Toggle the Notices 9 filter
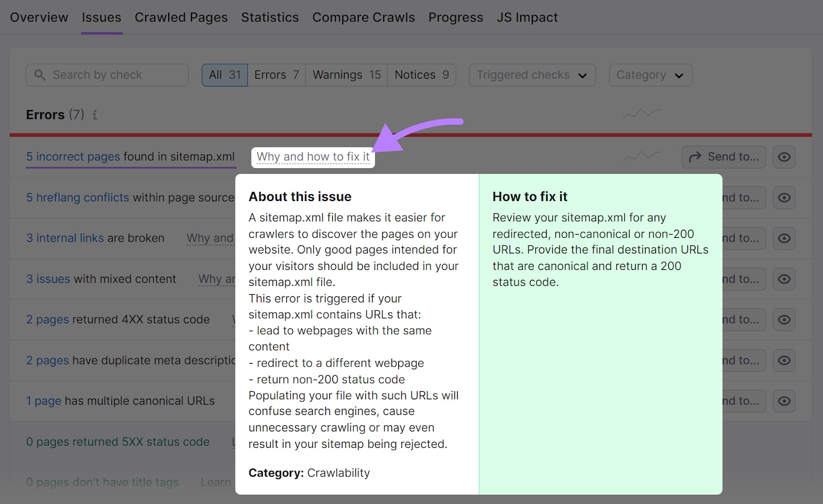Viewport: 823px width, 504px height. (421, 75)
